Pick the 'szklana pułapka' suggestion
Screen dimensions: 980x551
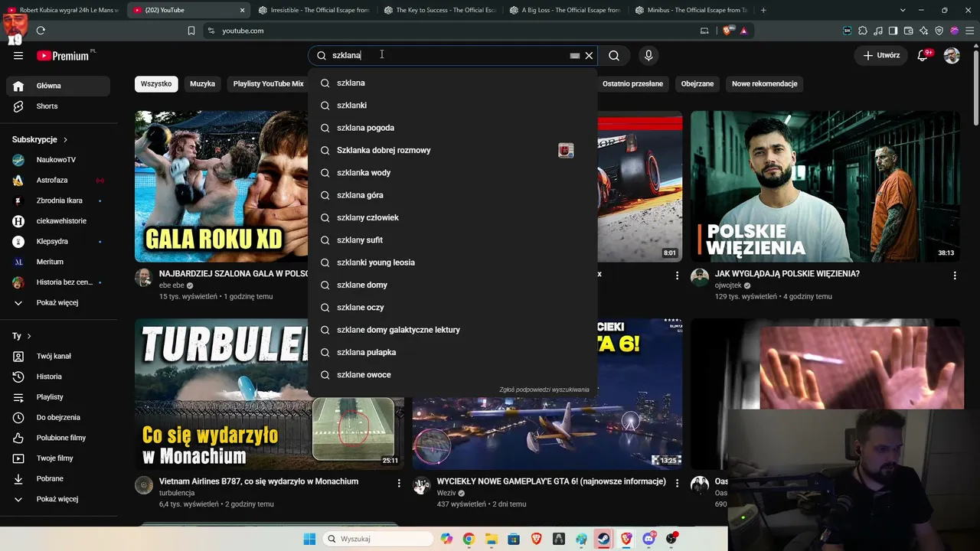coord(452,352)
